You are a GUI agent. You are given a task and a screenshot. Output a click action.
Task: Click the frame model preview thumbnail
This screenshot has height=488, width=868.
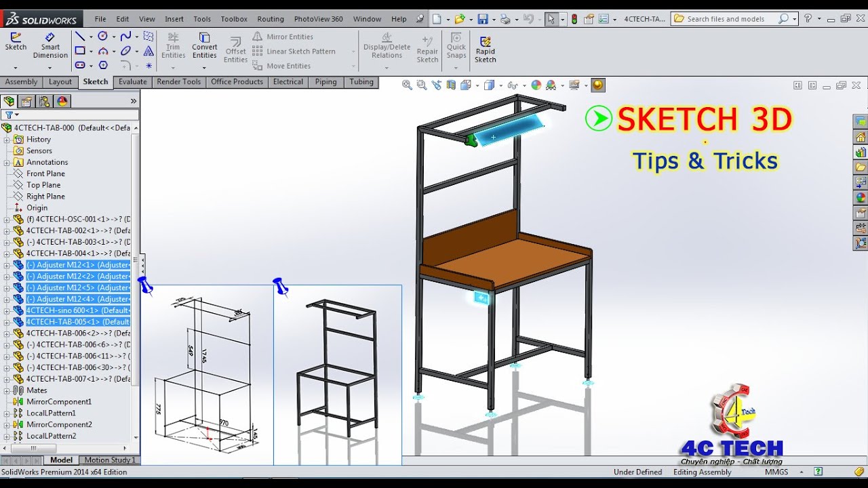338,375
